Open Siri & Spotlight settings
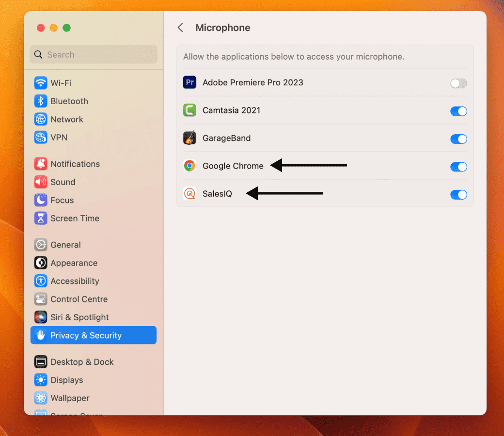This screenshot has width=504, height=436. (94, 317)
